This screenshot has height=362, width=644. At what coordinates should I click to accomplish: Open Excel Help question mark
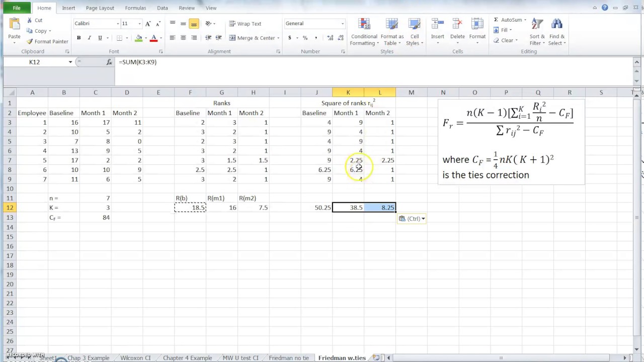tap(605, 8)
